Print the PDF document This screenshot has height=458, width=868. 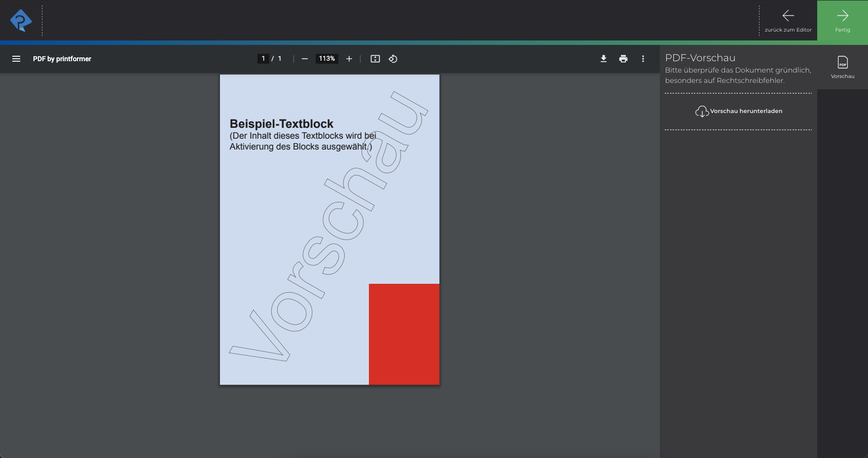[x=623, y=59]
